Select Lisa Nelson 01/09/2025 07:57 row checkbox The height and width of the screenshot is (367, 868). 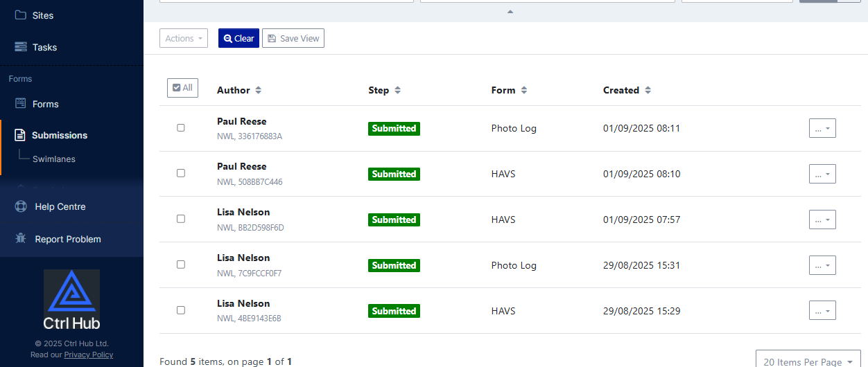pyautogui.click(x=181, y=219)
